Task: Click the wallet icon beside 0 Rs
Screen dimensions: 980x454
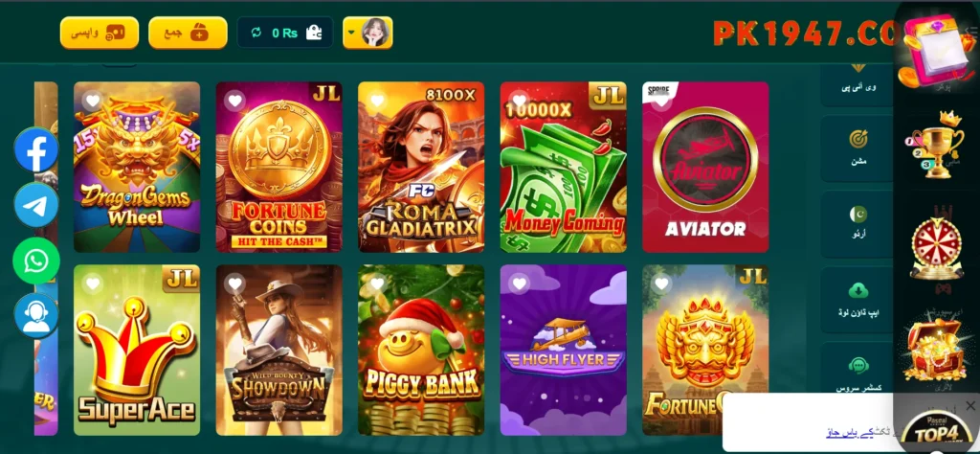Action: pos(314,33)
